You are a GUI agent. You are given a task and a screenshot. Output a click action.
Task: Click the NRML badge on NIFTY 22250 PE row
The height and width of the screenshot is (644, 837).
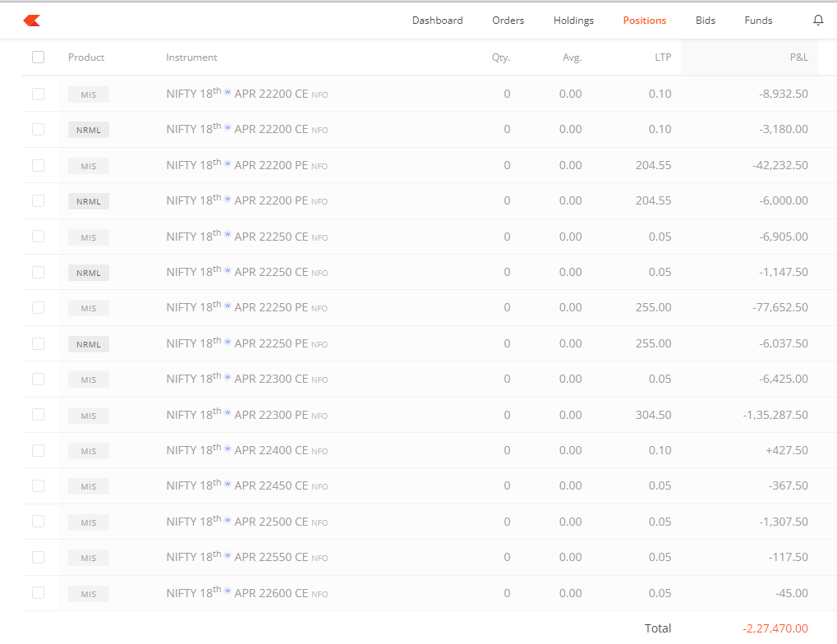click(x=88, y=343)
